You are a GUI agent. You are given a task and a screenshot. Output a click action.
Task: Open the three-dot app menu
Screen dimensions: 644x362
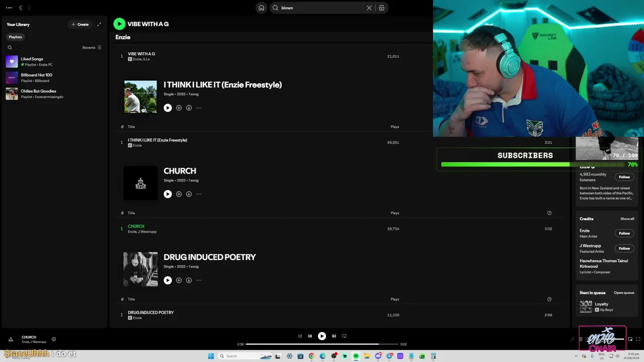[9, 8]
